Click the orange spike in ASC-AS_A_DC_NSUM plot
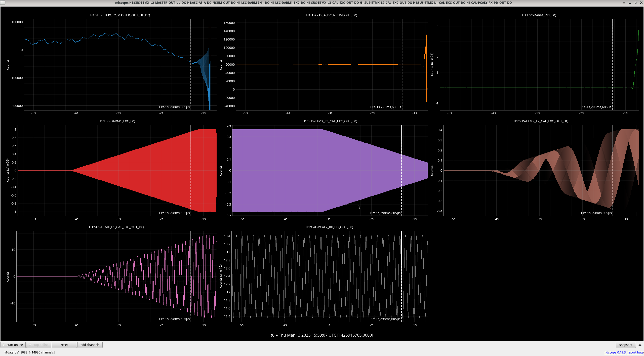644x356 pixels. tap(426, 50)
